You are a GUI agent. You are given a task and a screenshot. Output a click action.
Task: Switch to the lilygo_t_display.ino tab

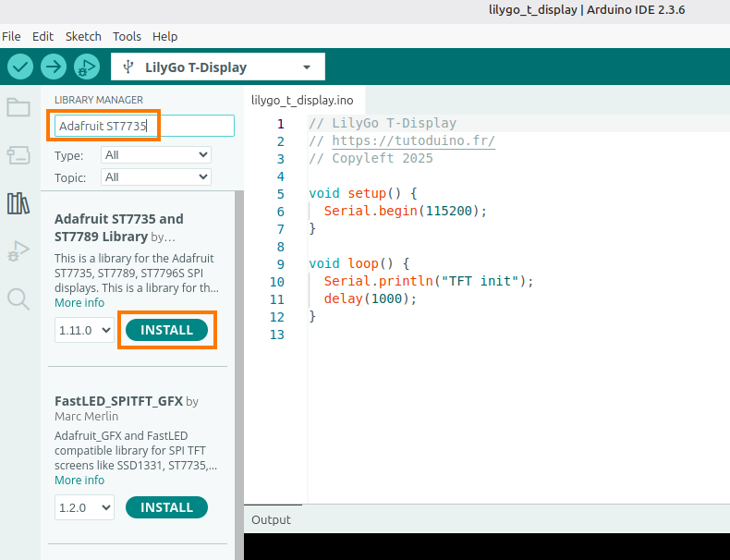[301, 100]
